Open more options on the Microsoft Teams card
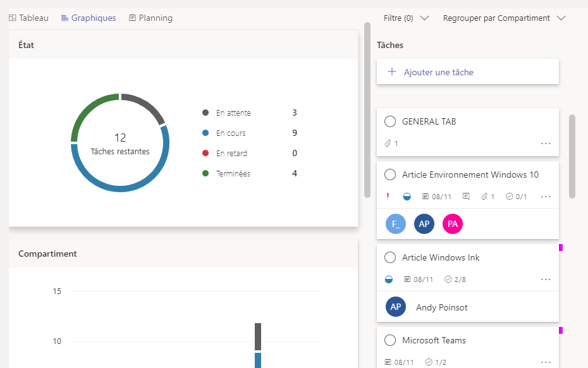Image resolution: width=588 pixels, height=368 pixels. (x=546, y=362)
